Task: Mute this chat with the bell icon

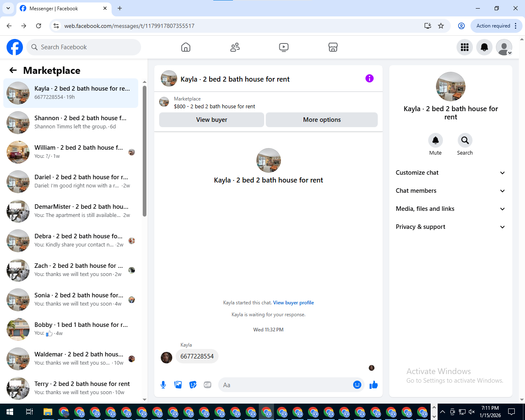Action: (x=436, y=140)
